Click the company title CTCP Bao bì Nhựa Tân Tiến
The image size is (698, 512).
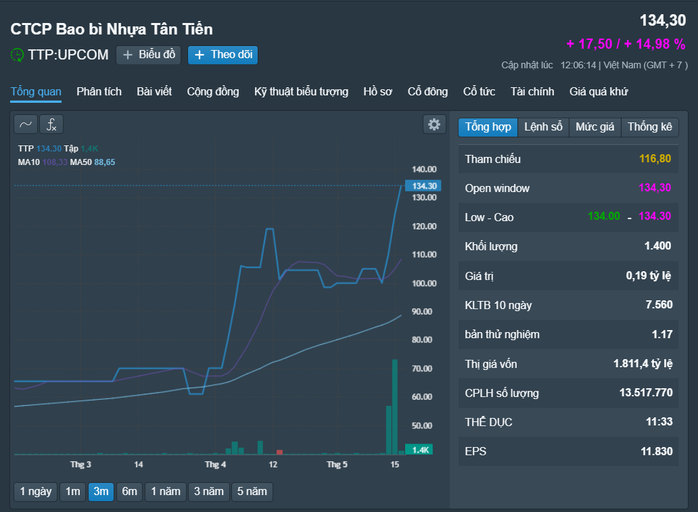[111, 29]
